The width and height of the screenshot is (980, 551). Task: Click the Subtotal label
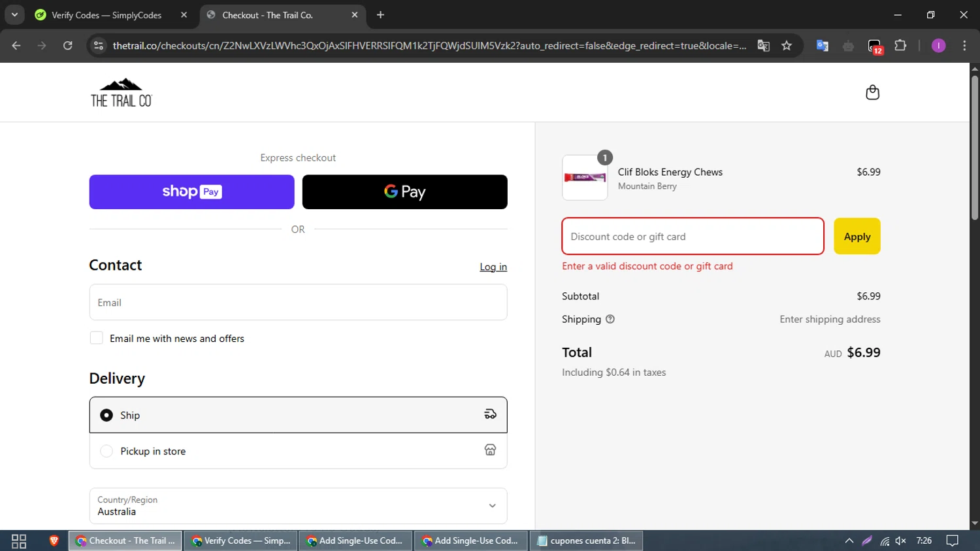click(580, 296)
